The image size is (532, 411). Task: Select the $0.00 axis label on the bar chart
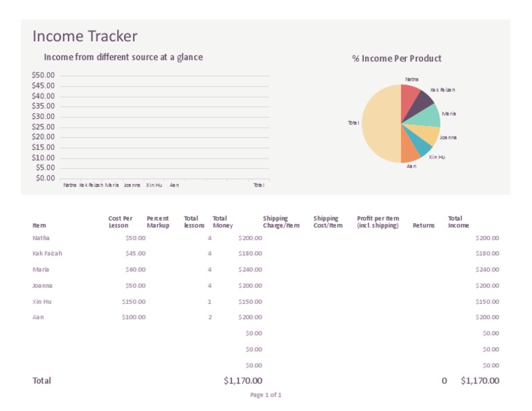tap(45, 179)
